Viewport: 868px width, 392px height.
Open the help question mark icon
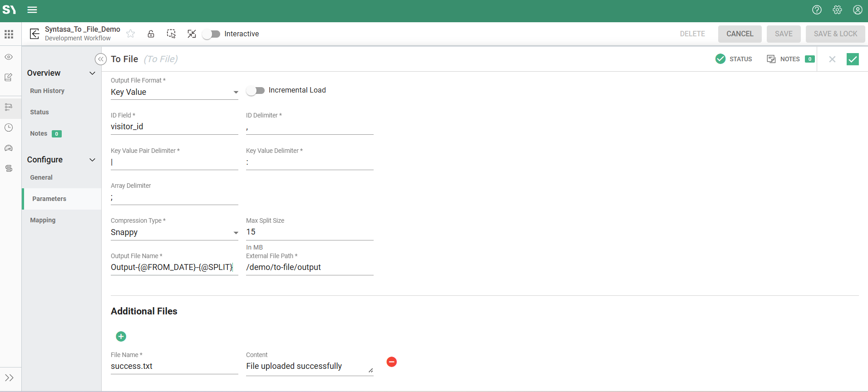[x=817, y=10]
